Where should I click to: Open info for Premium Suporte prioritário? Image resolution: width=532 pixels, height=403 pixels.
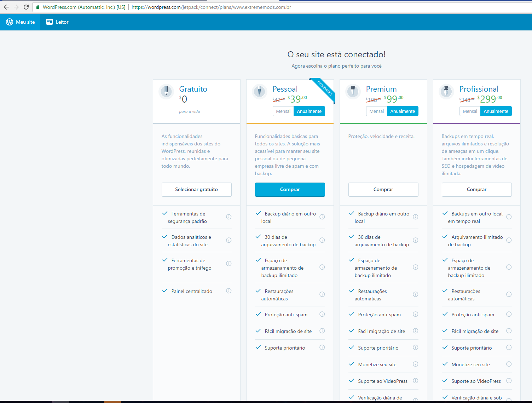point(416,347)
